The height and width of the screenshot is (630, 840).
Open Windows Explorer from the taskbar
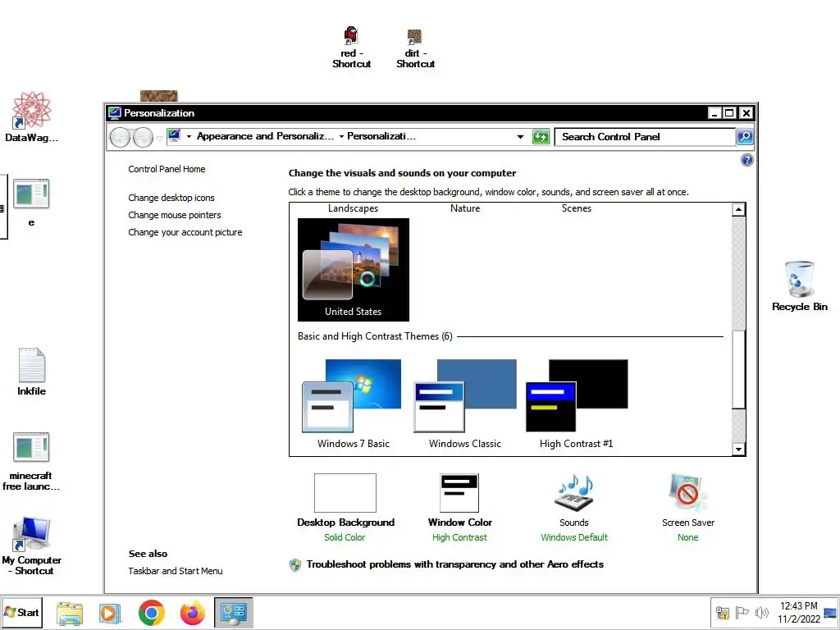70,612
